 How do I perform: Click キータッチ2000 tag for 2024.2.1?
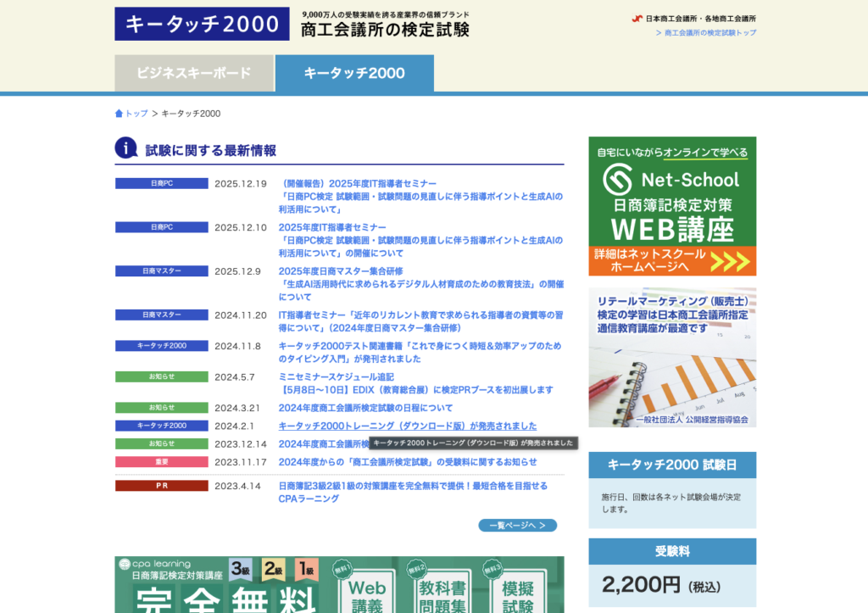click(x=162, y=426)
